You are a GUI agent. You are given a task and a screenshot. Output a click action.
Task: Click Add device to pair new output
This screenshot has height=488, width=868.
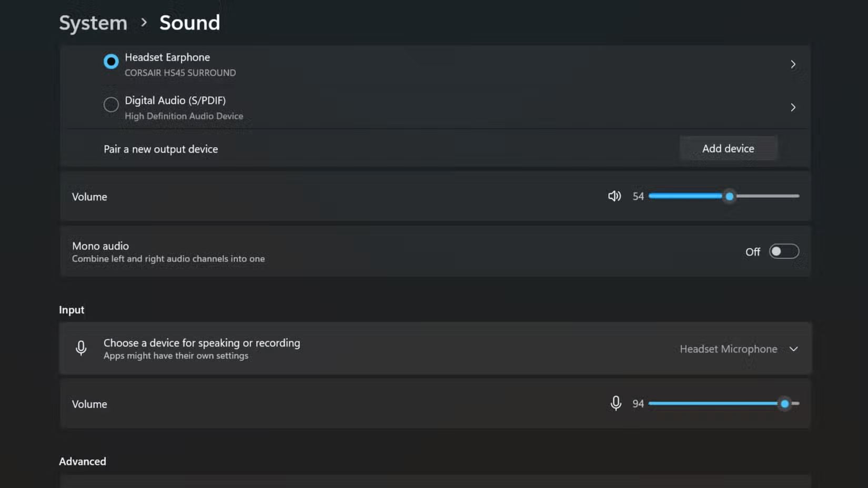728,148
